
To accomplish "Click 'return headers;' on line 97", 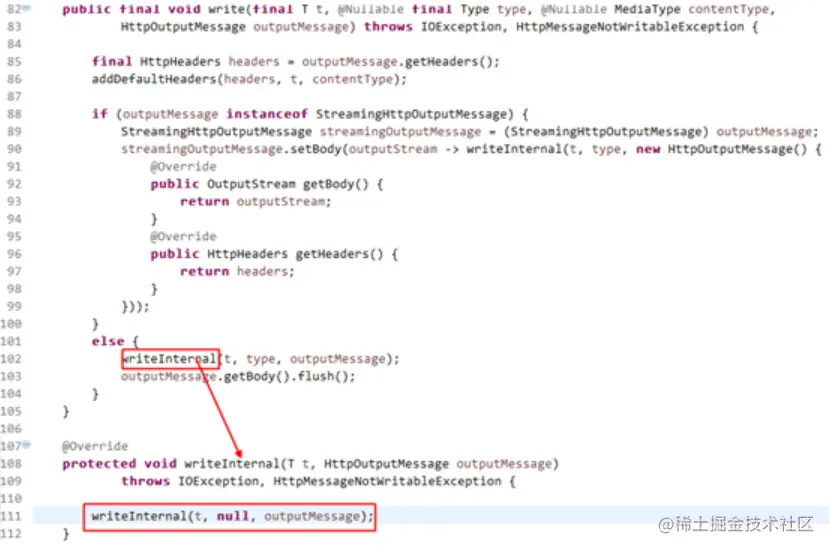I will (237, 271).
